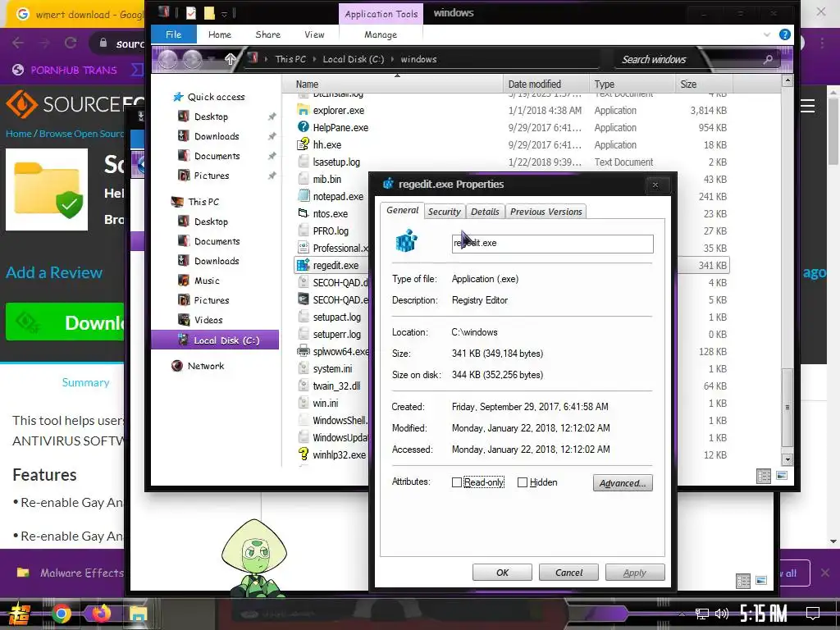This screenshot has width=840, height=630.
Task: Switch to details view icon in Explorer
Action: pos(764,476)
